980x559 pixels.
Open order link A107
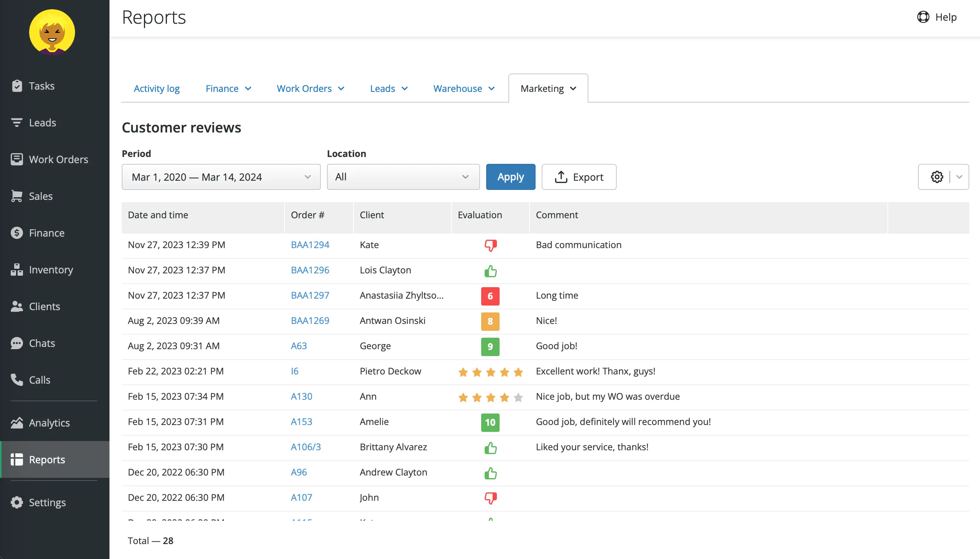point(301,498)
